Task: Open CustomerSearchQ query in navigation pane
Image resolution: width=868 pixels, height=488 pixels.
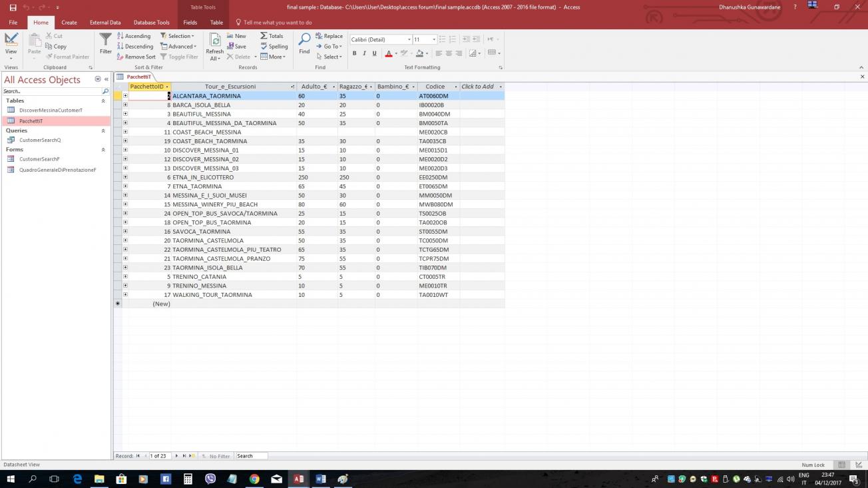Action: coord(40,140)
